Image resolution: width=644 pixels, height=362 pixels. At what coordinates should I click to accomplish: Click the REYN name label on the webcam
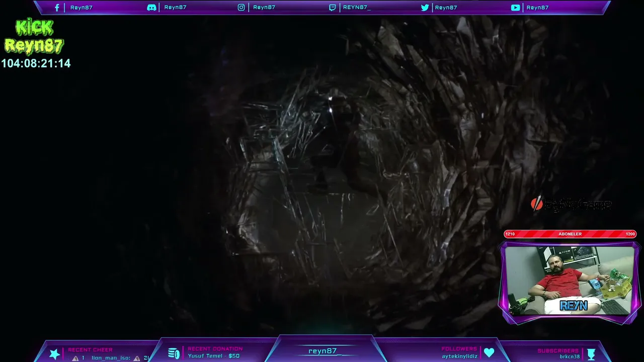pyautogui.click(x=573, y=306)
